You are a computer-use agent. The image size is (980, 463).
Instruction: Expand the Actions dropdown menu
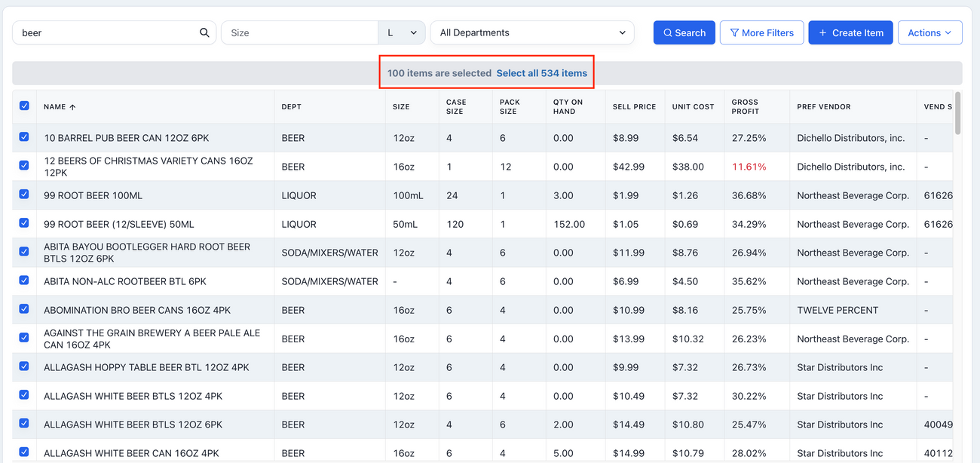coord(929,33)
